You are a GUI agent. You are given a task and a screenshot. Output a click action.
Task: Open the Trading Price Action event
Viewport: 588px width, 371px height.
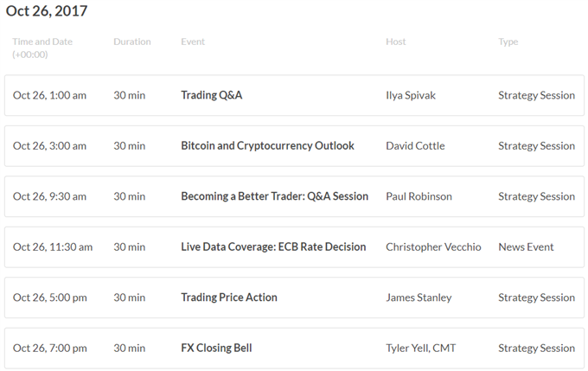click(x=229, y=297)
